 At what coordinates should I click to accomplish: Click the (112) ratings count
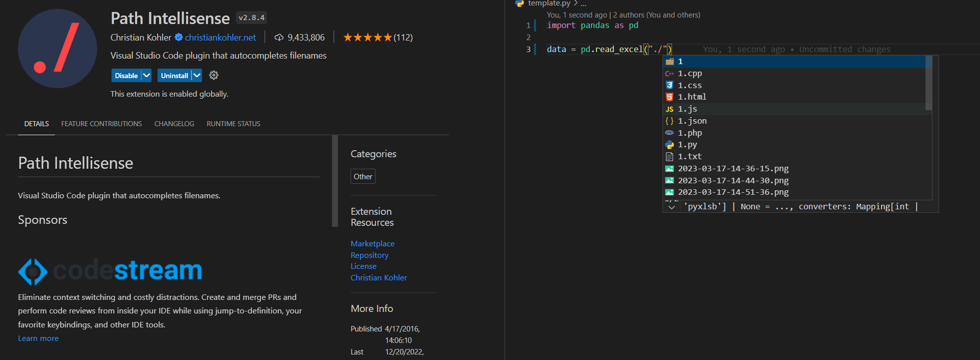point(403,38)
